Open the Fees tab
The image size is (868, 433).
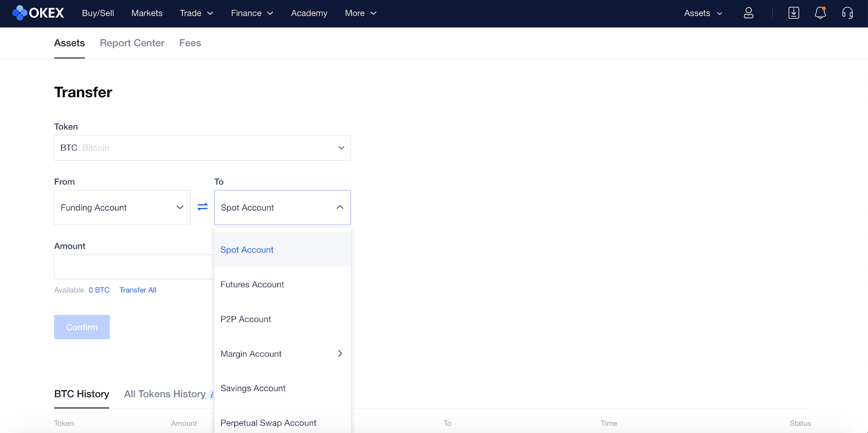tap(190, 43)
